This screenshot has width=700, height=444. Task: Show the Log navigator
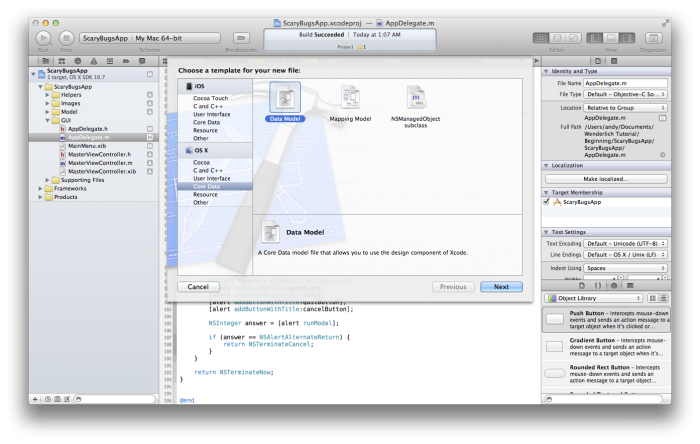point(142,61)
